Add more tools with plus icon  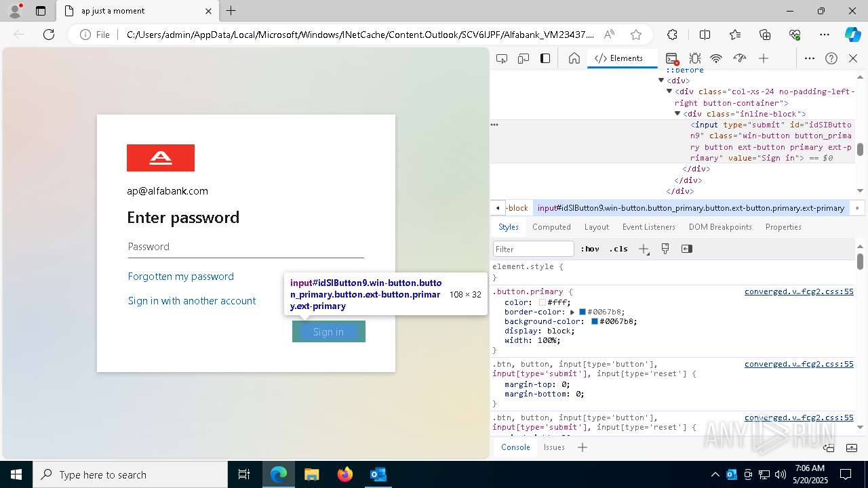764,58
